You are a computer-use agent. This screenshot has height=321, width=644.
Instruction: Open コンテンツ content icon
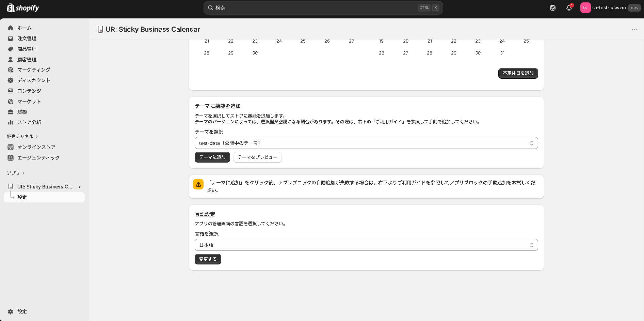click(11, 91)
